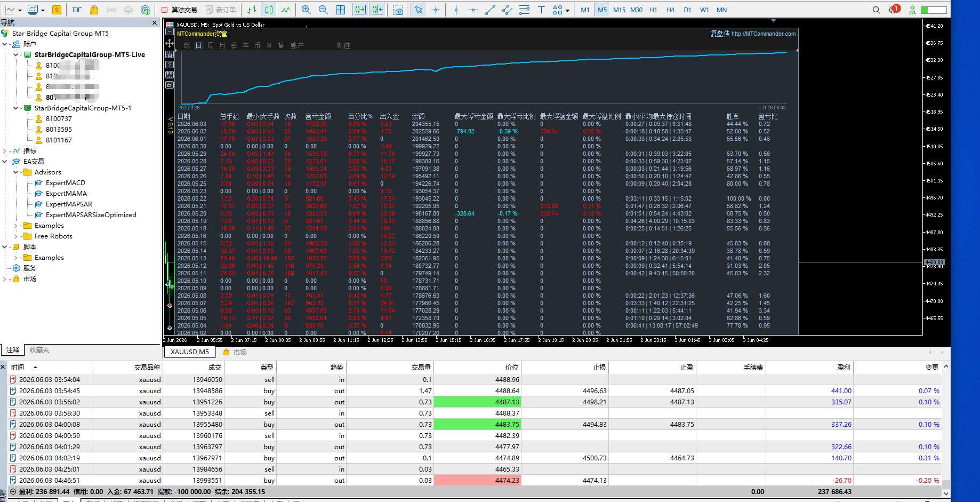Switch timeframe to D1
The height and width of the screenshot is (502, 980).
pyautogui.click(x=687, y=10)
